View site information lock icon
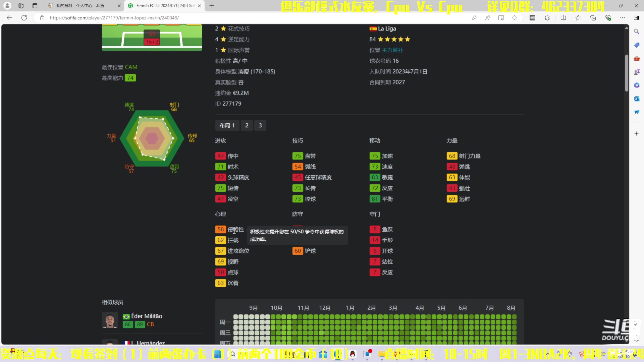This screenshot has width=644, height=362. pos(42,18)
